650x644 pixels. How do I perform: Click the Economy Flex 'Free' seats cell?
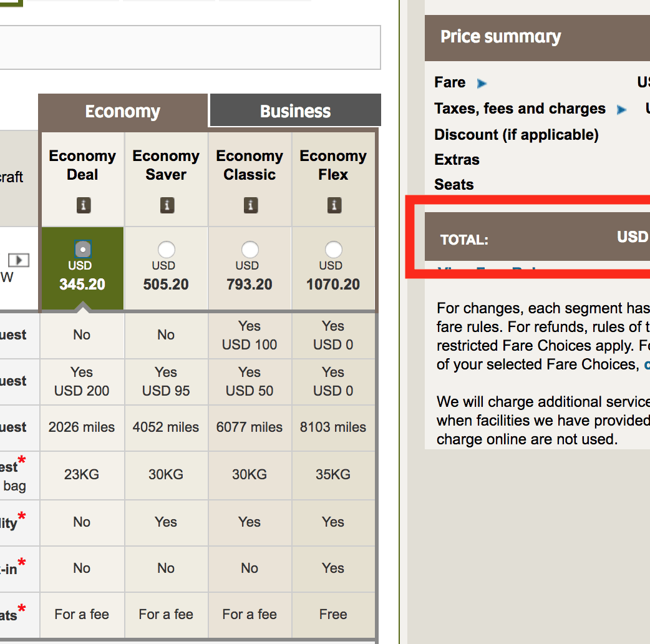point(333,615)
